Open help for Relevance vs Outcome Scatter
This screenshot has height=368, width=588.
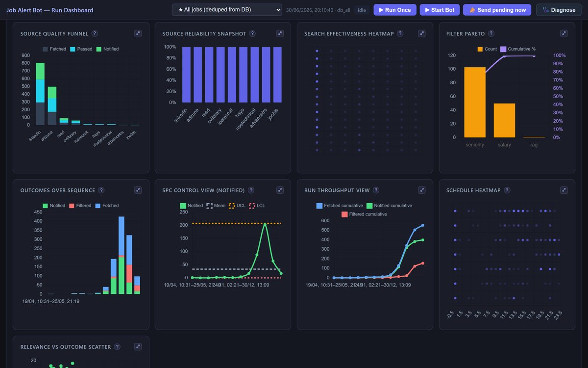(x=117, y=347)
